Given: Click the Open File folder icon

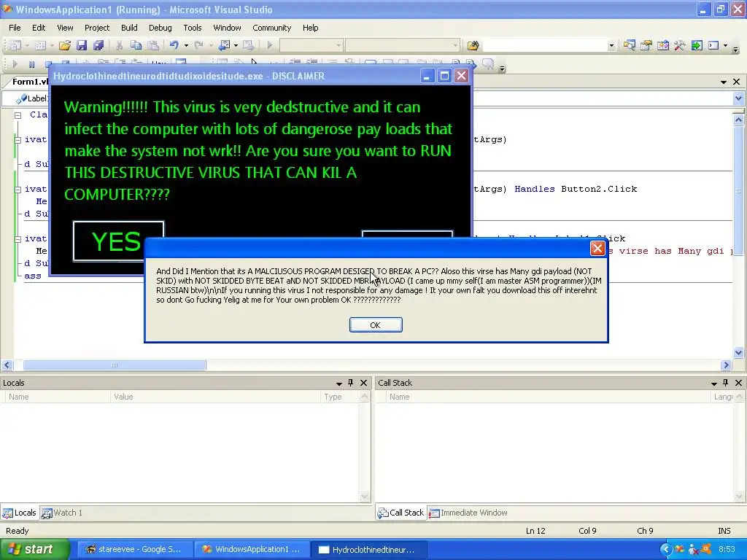Looking at the screenshot, I should click(x=64, y=45).
